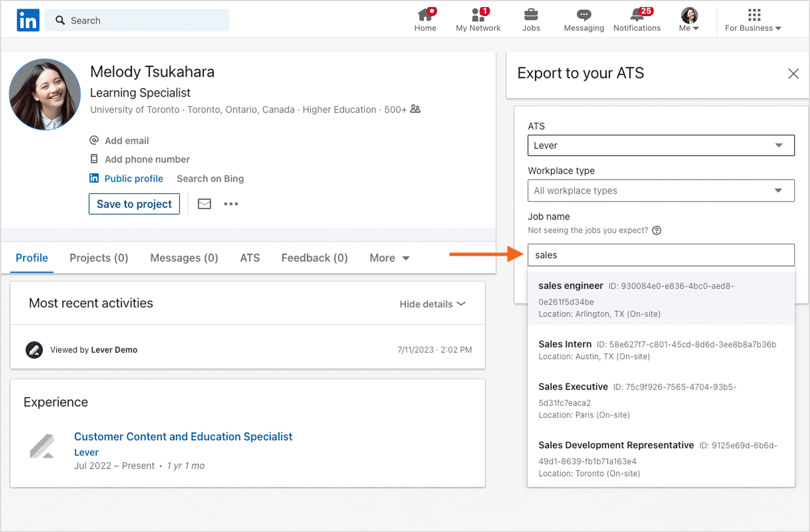810x532 pixels.
Task: Switch to the Projects (0) tab
Action: [x=99, y=258]
